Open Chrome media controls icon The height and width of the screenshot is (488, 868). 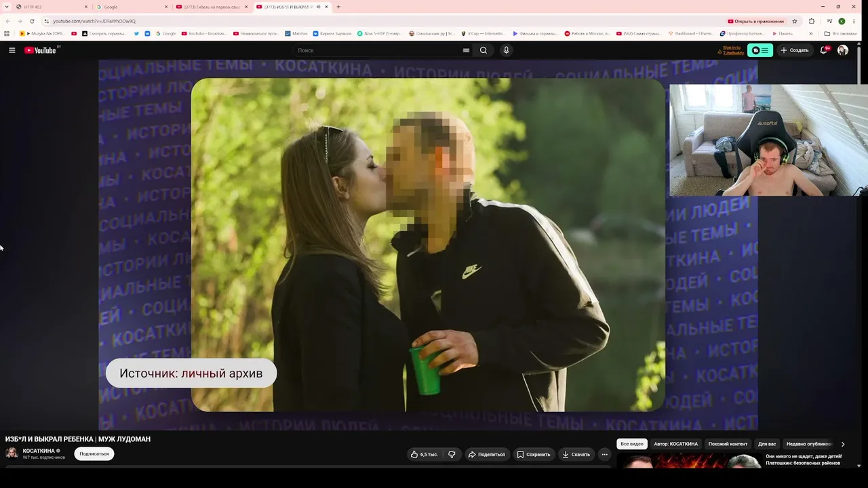(x=829, y=21)
